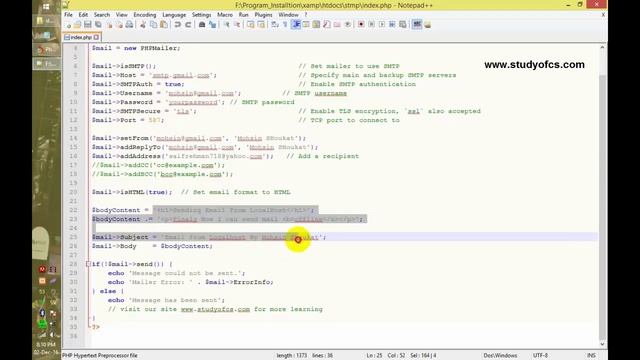Click the X at the menu bar's right end
Viewport: 640px width, 360px height.
(x=603, y=15)
